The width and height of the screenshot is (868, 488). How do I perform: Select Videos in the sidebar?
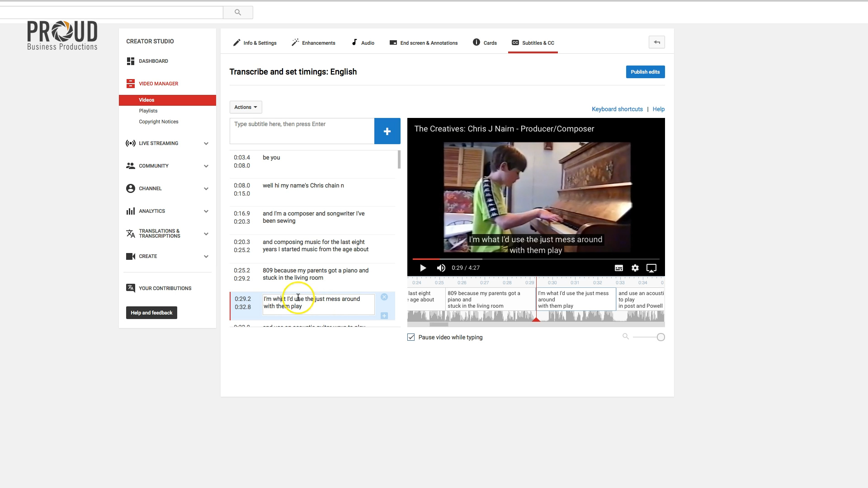tap(167, 100)
